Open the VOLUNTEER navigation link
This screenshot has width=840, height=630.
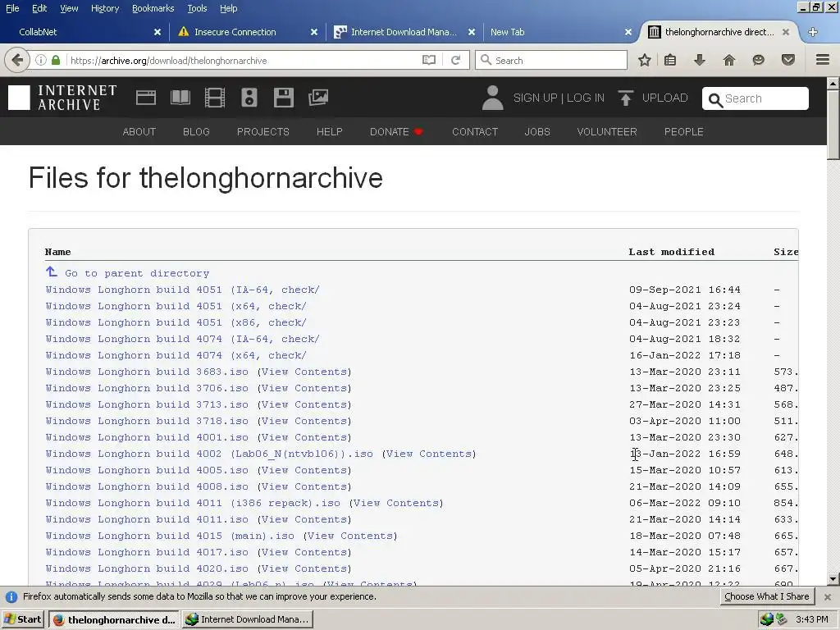tap(607, 132)
